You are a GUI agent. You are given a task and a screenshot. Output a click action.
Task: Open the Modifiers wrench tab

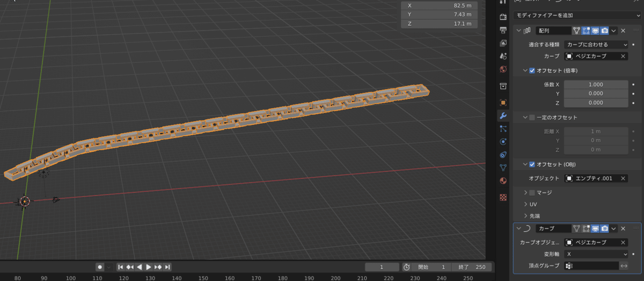tap(503, 116)
